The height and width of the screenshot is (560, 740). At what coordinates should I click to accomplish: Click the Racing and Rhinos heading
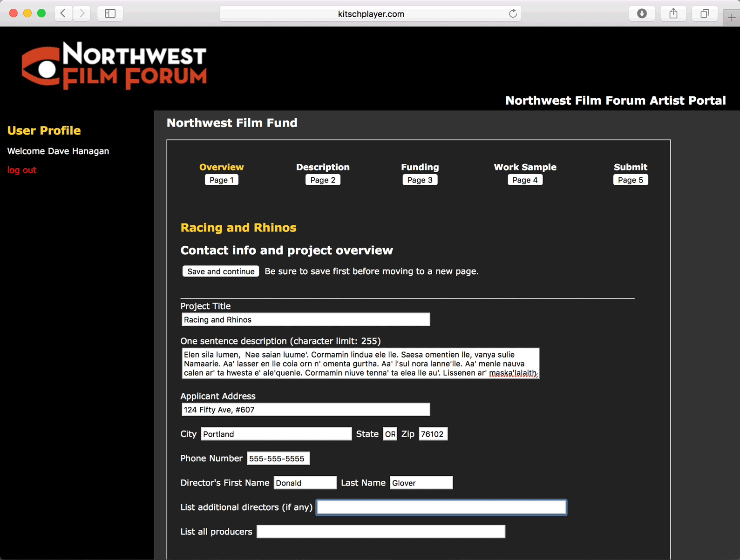click(x=238, y=228)
